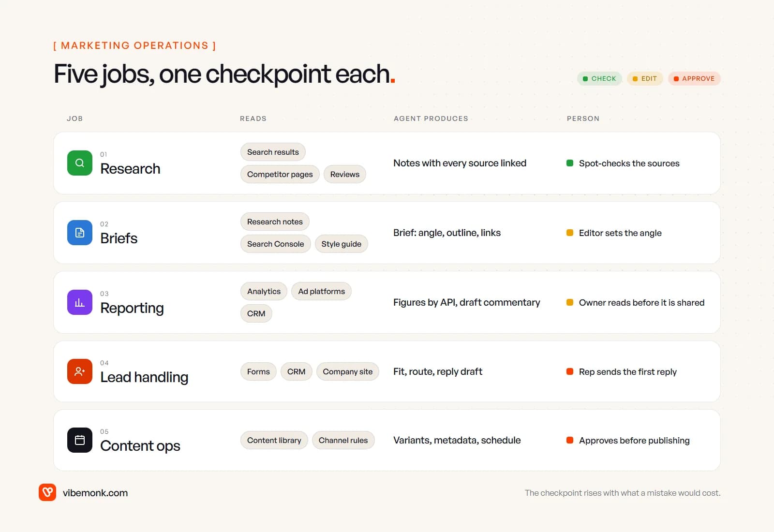
Task: Click the READS column header
Action: coord(253,118)
